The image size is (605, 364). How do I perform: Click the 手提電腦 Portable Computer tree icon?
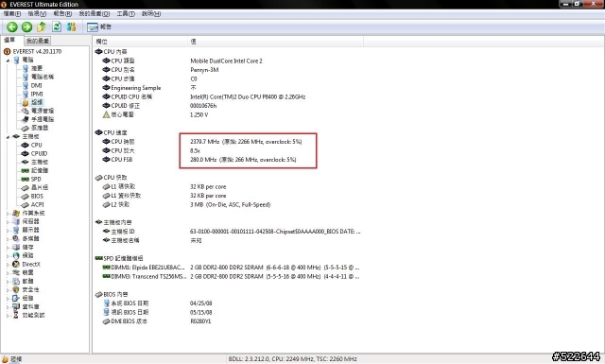[x=26, y=119]
